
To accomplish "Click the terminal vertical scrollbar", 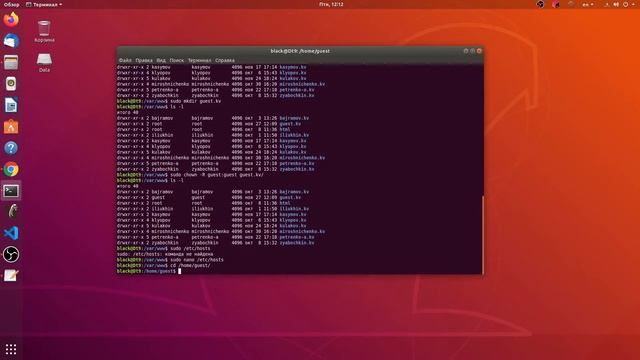I will click(x=482, y=235).
